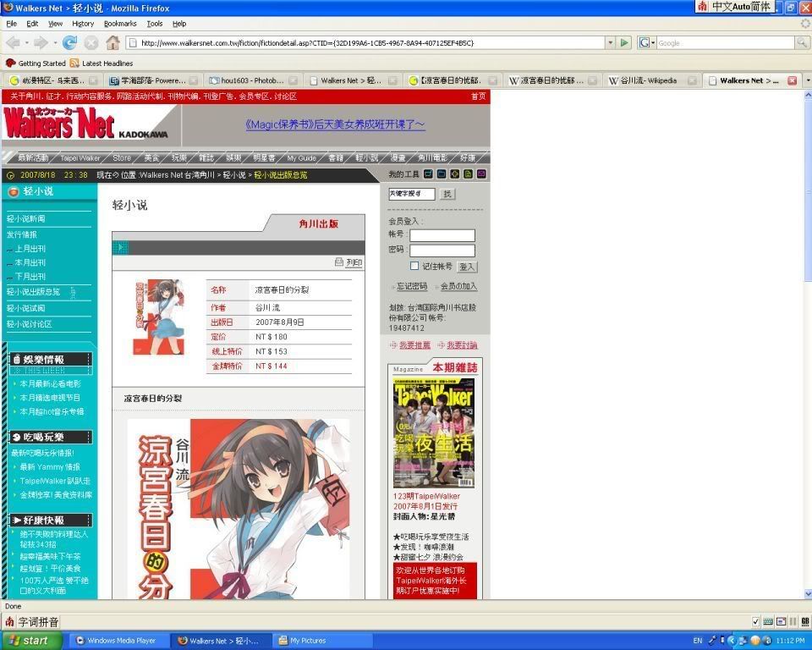The width and height of the screenshot is (812, 650).
Task: Click the 登入 login button
Action: [467, 267]
